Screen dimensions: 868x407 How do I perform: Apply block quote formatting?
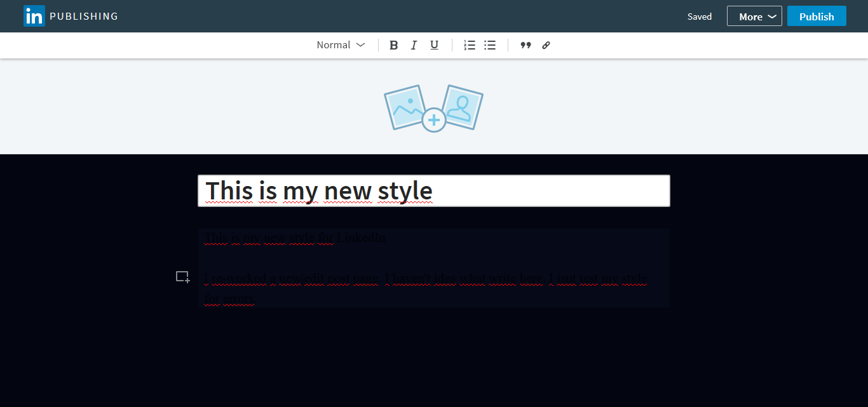click(526, 45)
